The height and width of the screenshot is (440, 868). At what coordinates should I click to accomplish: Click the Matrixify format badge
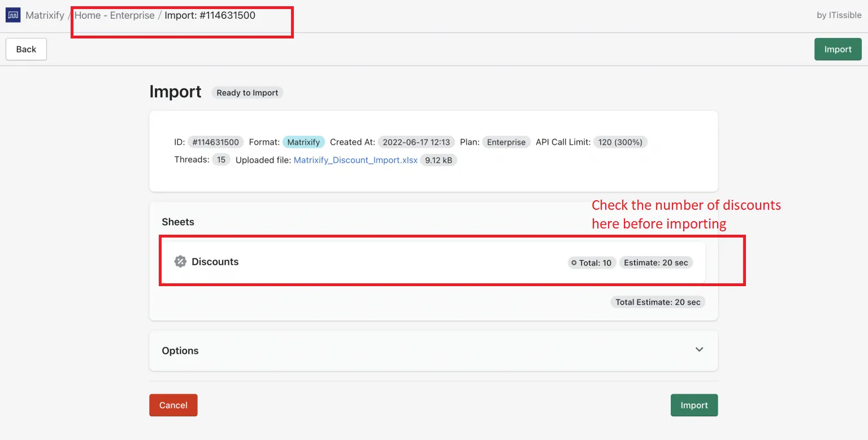point(303,142)
